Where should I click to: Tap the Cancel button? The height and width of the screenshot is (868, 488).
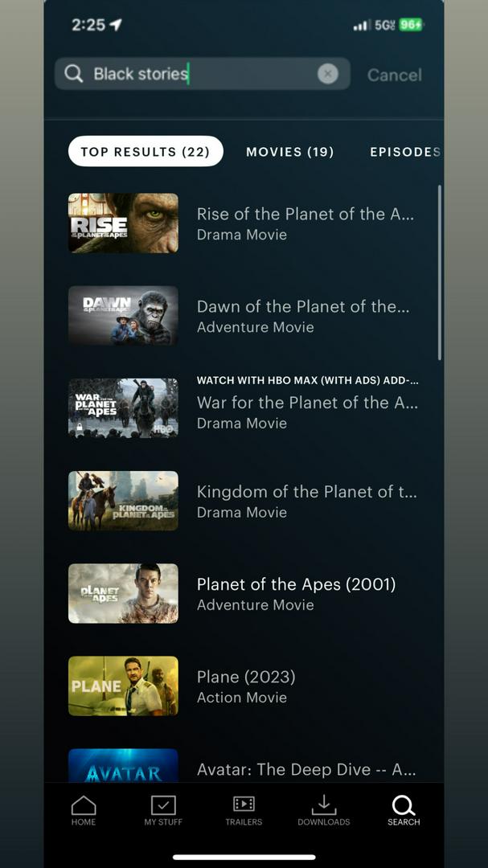pos(395,75)
